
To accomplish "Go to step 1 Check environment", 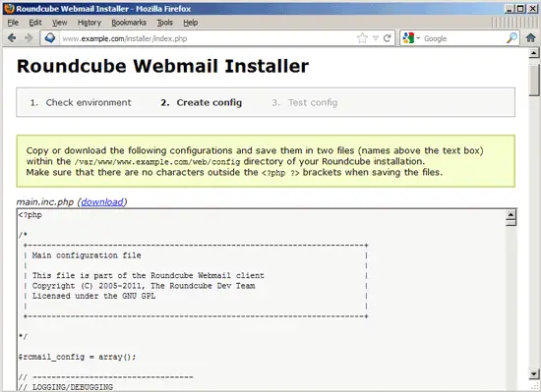I will tap(81, 102).
